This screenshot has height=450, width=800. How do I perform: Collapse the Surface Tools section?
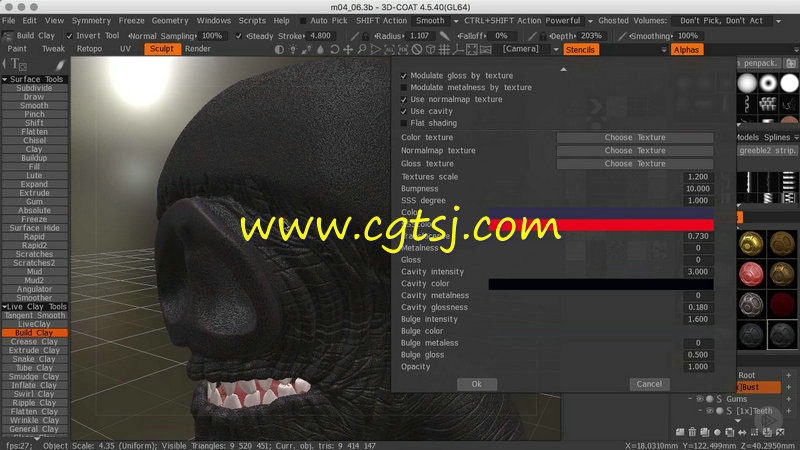pos(5,80)
